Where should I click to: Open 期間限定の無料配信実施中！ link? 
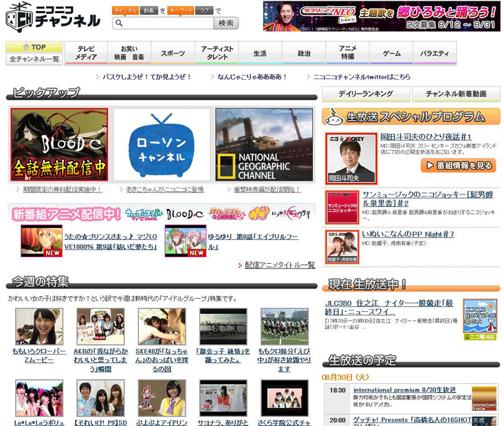[63, 190]
